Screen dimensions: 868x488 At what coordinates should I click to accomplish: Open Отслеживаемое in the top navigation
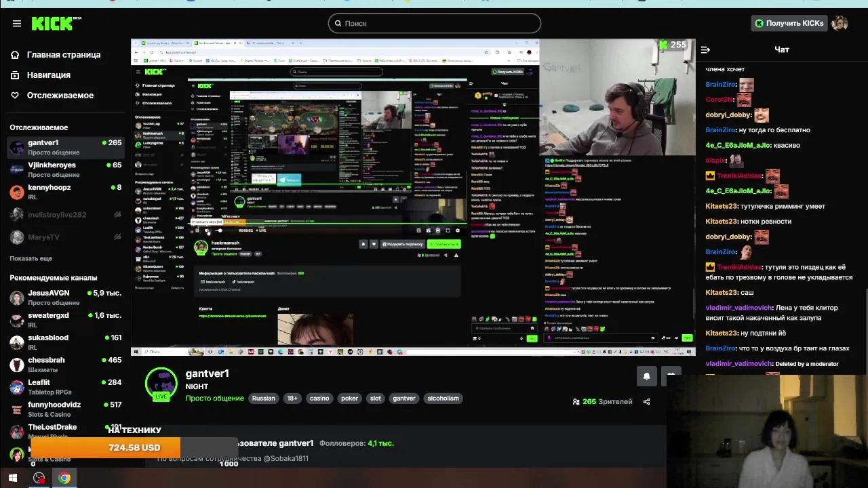coord(60,95)
